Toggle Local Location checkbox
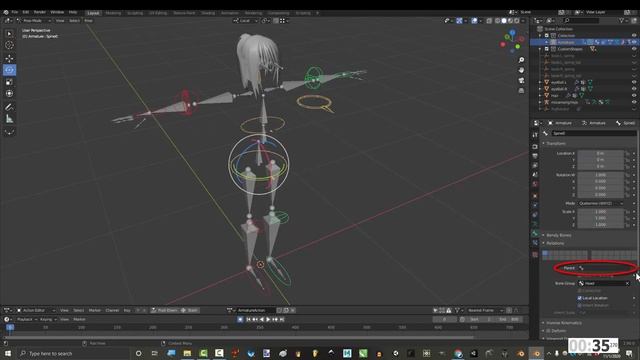This screenshot has height=360, width=640. (x=580, y=298)
